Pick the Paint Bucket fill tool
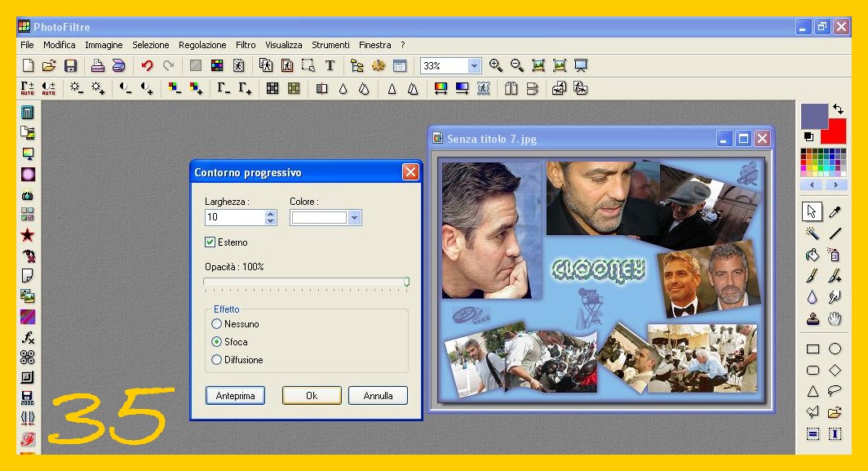 point(812,255)
